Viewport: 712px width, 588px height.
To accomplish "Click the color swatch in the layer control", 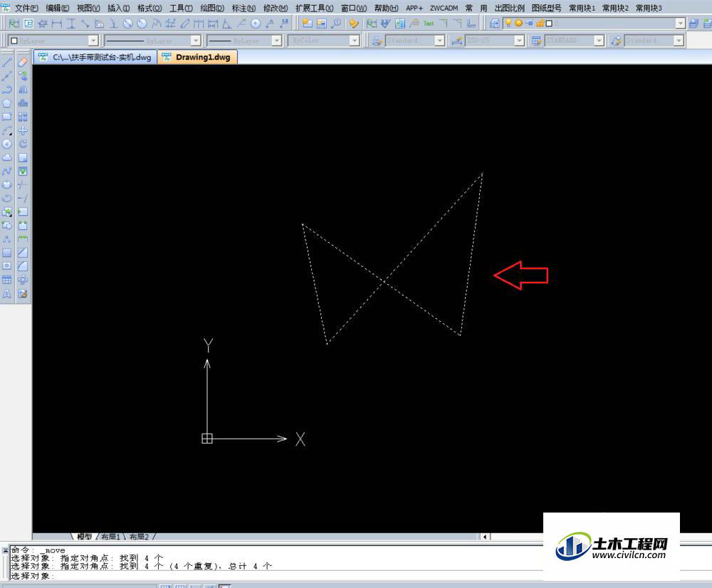I will click(x=549, y=23).
